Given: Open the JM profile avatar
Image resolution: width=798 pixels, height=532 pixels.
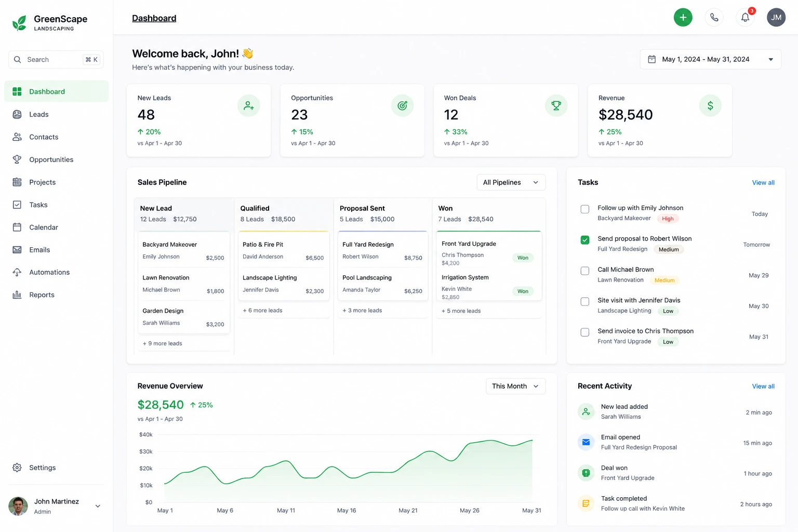Looking at the screenshot, I should pyautogui.click(x=776, y=17).
